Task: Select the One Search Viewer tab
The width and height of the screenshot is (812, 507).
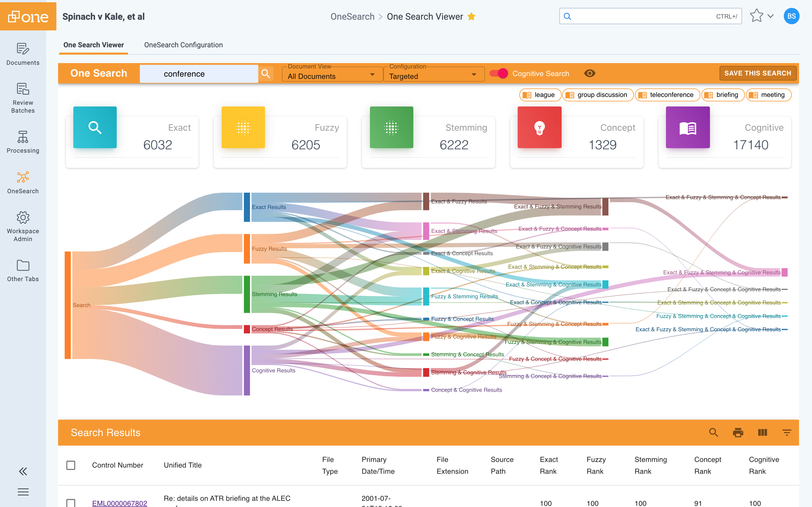Action: [93, 45]
